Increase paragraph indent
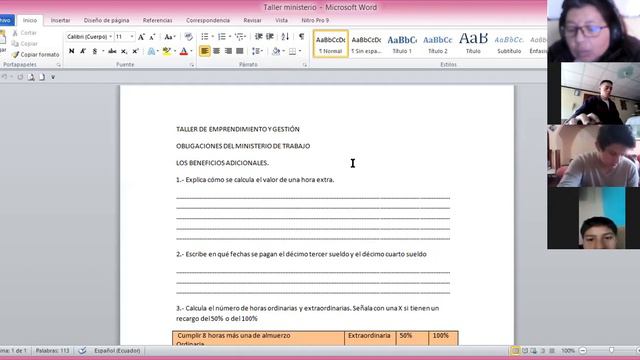 click(x=270, y=37)
